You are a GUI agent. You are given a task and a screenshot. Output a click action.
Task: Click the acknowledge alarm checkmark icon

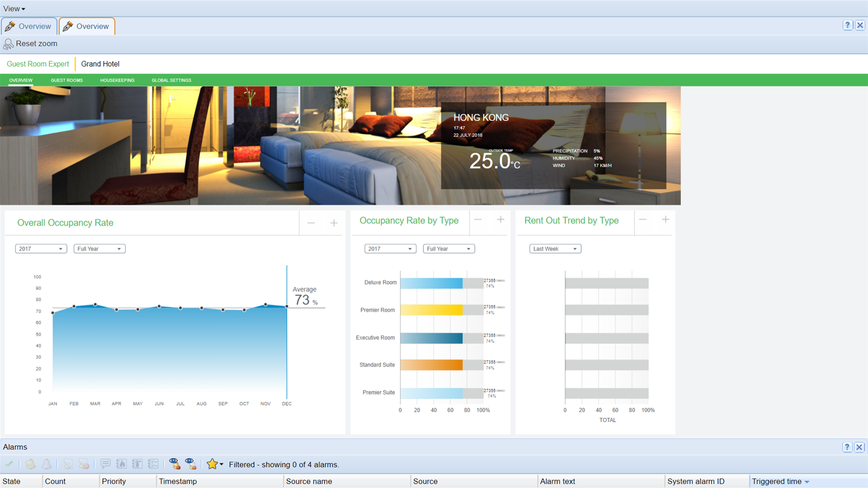(9, 464)
